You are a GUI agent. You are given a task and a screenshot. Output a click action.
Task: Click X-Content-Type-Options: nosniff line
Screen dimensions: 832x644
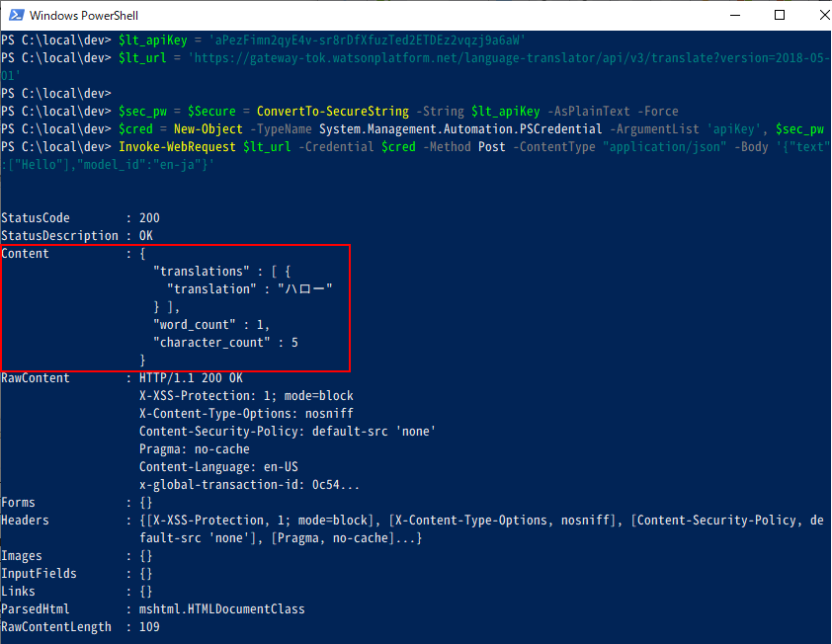246,414
